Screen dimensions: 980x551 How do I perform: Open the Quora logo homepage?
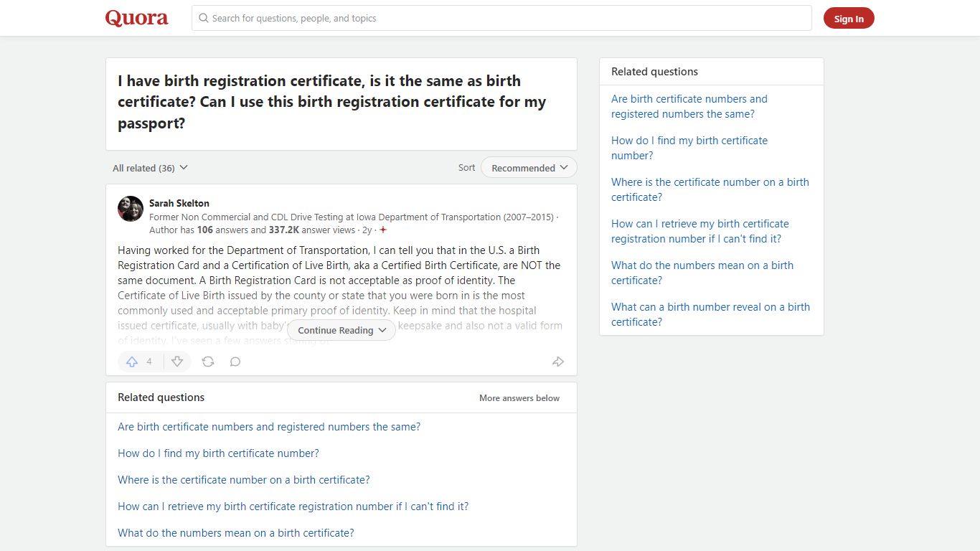[137, 18]
